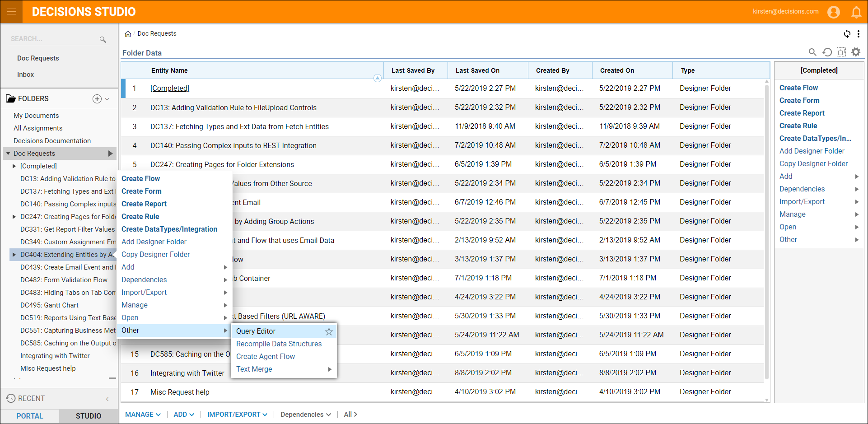Click the search magnifier in sidebar
Image resolution: width=868 pixels, height=424 pixels.
(x=103, y=40)
